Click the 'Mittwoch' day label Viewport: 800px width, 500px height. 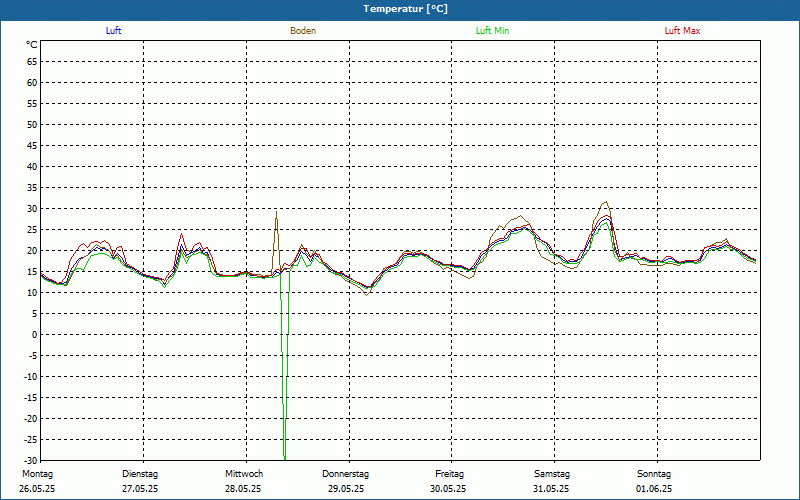(244, 474)
